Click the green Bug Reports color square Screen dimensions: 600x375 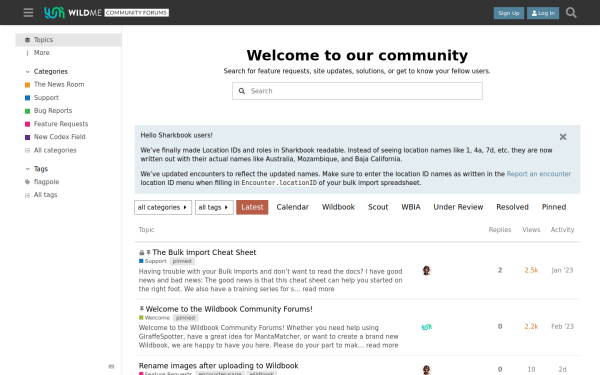click(x=28, y=111)
